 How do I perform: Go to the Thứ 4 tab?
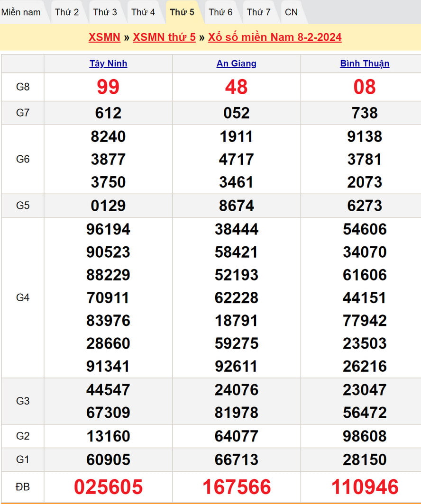coord(143,12)
